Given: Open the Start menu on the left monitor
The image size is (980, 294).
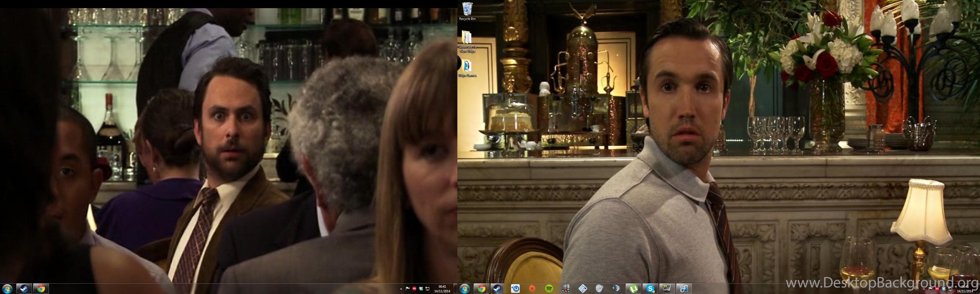Looking at the screenshot, I should (7, 289).
